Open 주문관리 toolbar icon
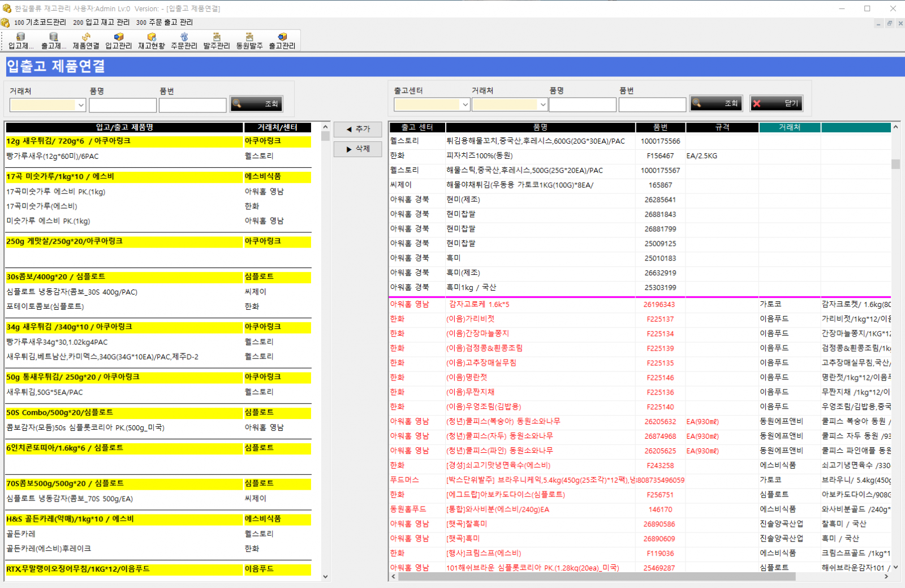The width and height of the screenshot is (905, 588). (184, 41)
